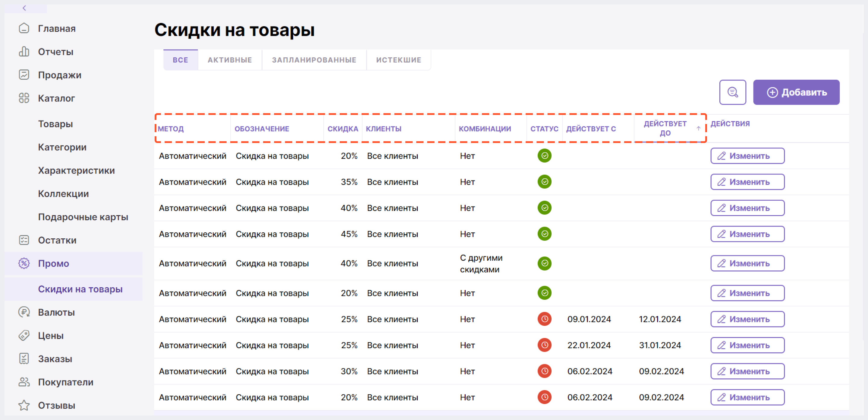The height and width of the screenshot is (420, 868).
Task: Open Подарочные карты in the sidebar
Action: click(x=83, y=217)
